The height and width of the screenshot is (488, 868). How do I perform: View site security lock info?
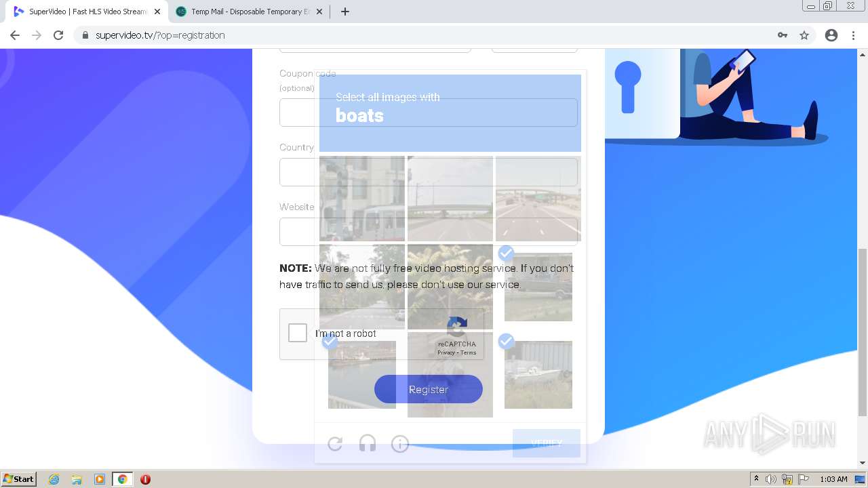[85, 35]
